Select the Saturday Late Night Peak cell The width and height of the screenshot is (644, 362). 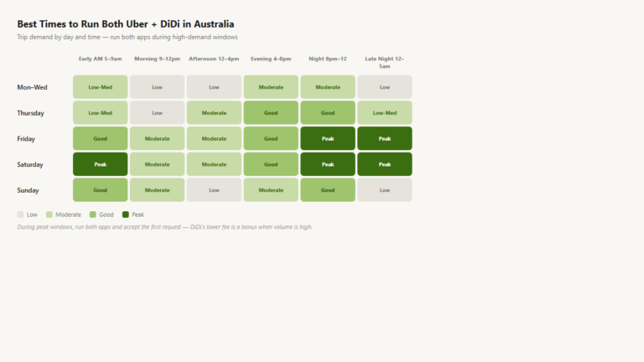coord(385,164)
